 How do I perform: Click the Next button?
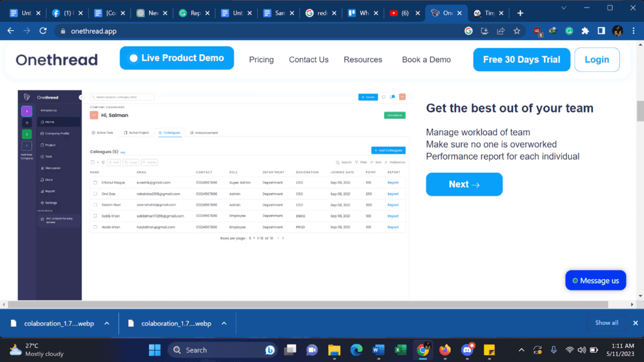[464, 184]
